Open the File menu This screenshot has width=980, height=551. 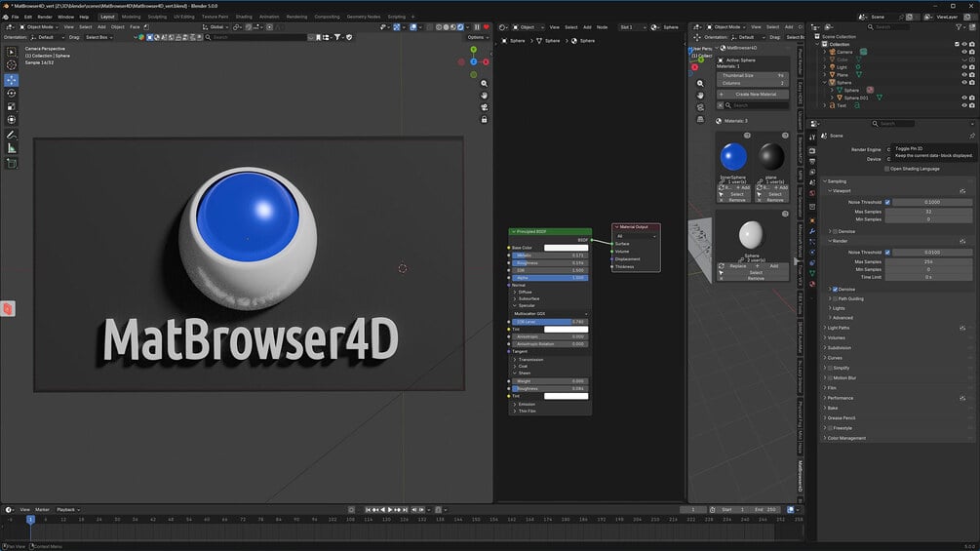[15, 17]
